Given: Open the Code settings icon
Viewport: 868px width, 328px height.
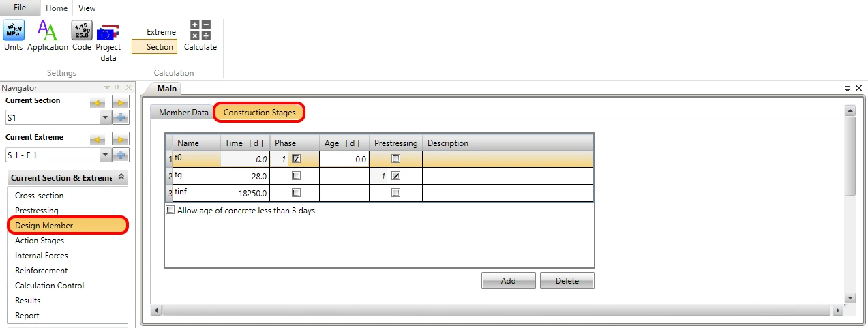Looking at the screenshot, I should pos(82,36).
